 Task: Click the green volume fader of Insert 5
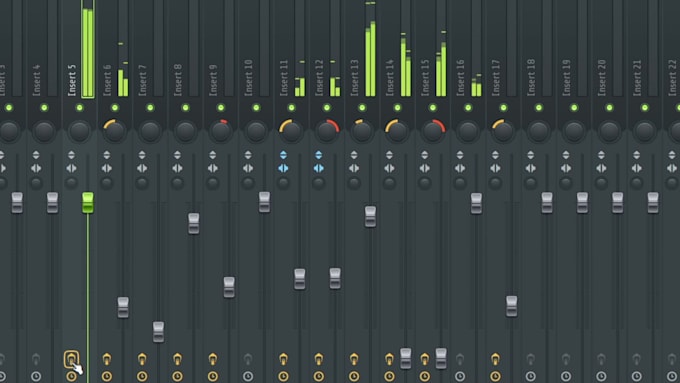[x=88, y=203]
